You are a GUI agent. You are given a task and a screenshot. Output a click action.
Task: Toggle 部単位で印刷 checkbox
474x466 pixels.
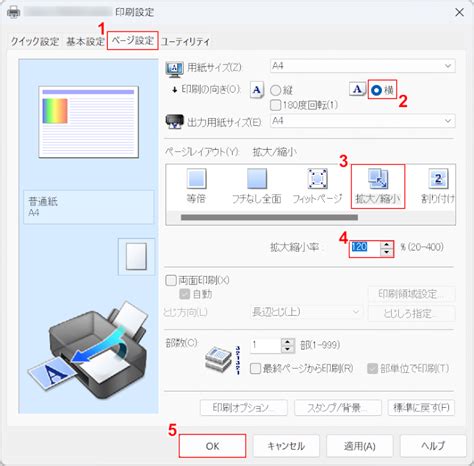372,368
